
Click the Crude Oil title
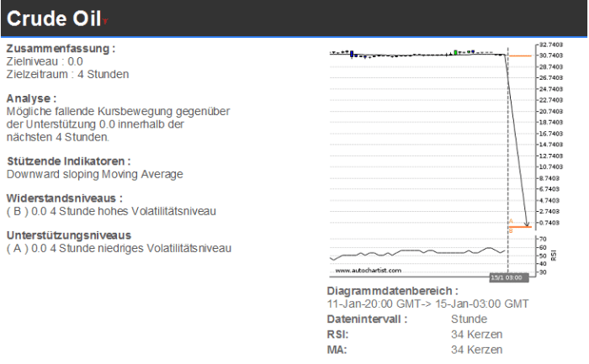point(53,18)
